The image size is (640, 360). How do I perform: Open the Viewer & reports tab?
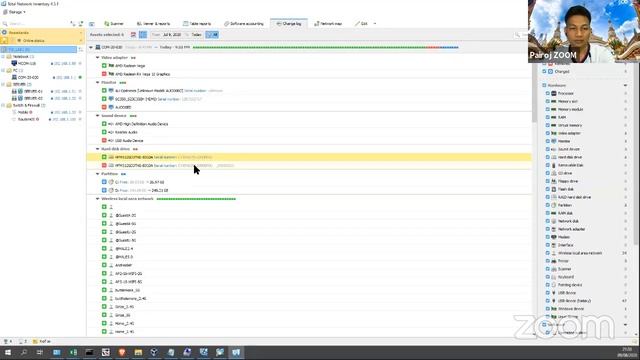pyautogui.click(x=153, y=24)
